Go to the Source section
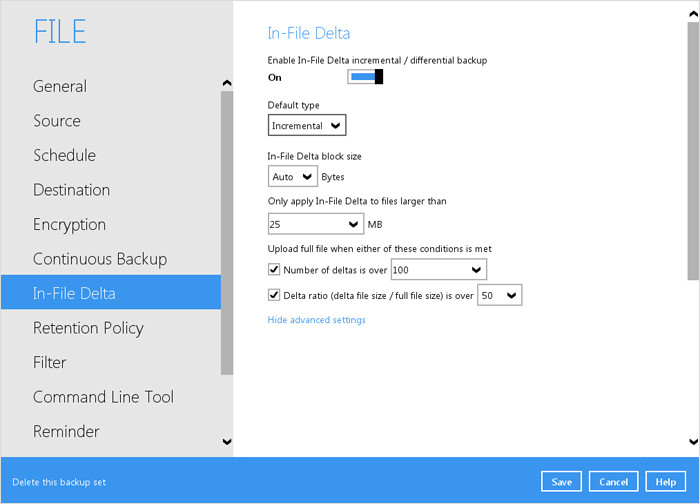Screen dimensions: 700x504 click(x=57, y=121)
